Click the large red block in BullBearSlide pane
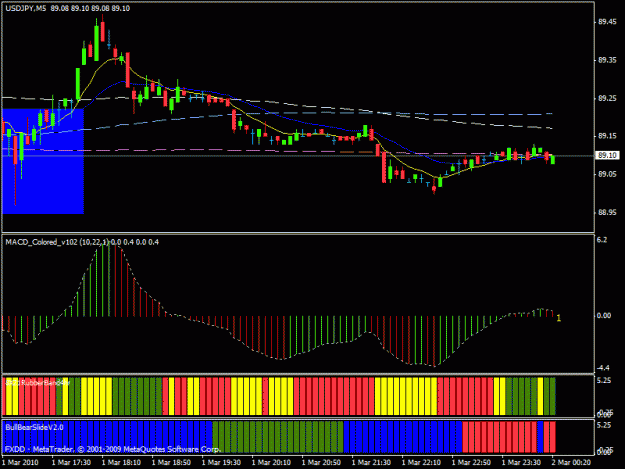Image resolution: width=625 pixels, height=469 pixels. [x=500, y=437]
